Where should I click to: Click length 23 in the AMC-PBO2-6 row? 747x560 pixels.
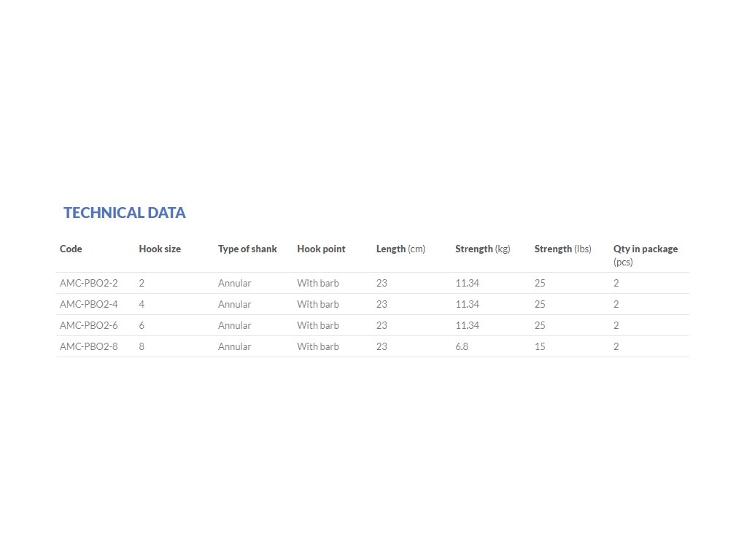(x=382, y=325)
